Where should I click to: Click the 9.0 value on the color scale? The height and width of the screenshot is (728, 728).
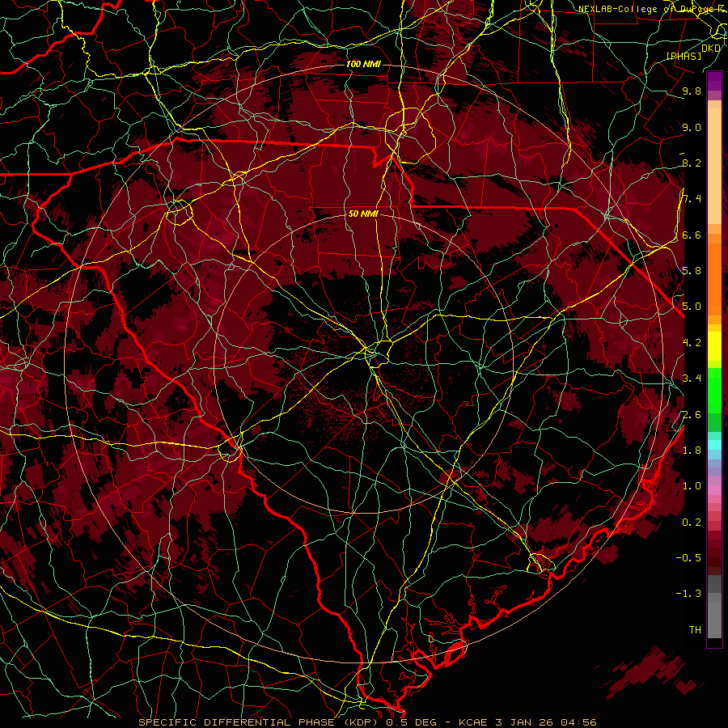[x=692, y=127]
